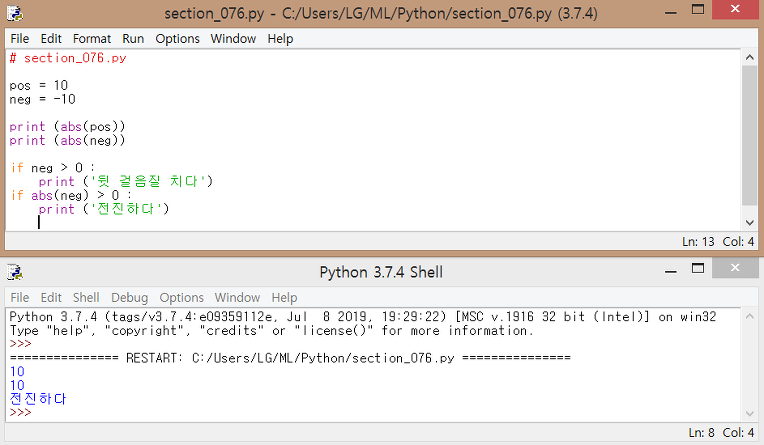Screen dimensions: 764x445
Task: Click the editor scrollbar up arrow
Action: pos(749,58)
